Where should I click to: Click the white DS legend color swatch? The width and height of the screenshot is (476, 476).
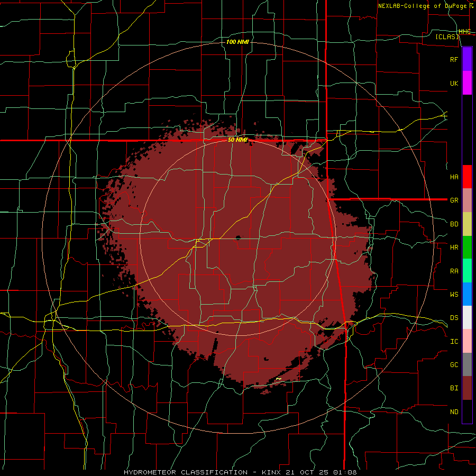click(x=467, y=317)
